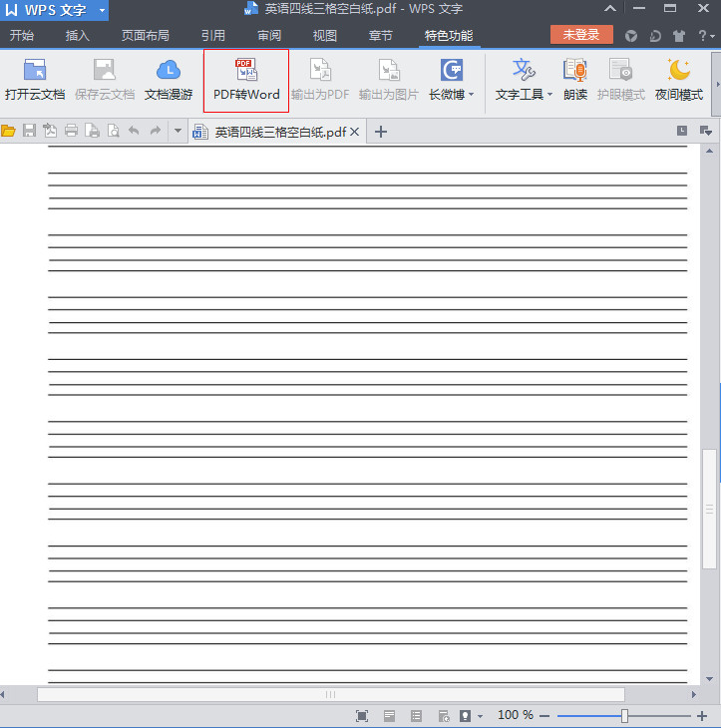Expand the 文字工具 dropdown arrow

(549, 95)
